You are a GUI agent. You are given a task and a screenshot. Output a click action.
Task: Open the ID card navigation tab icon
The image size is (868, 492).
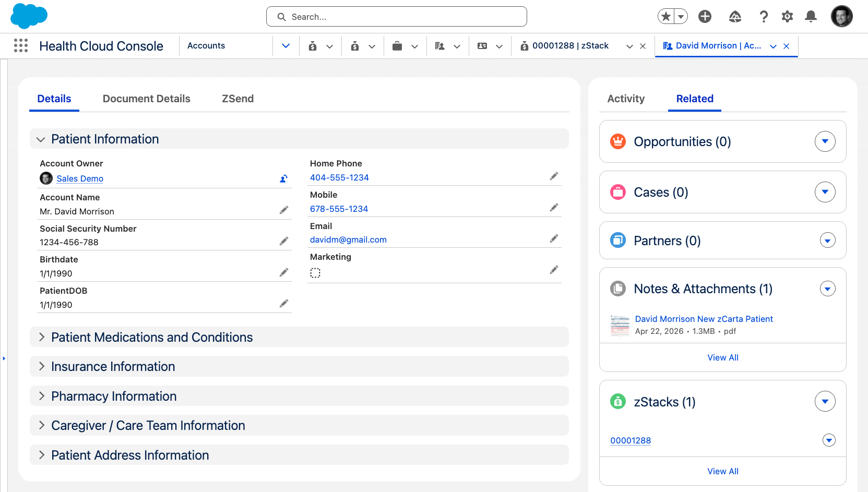(x=482, y=46)
